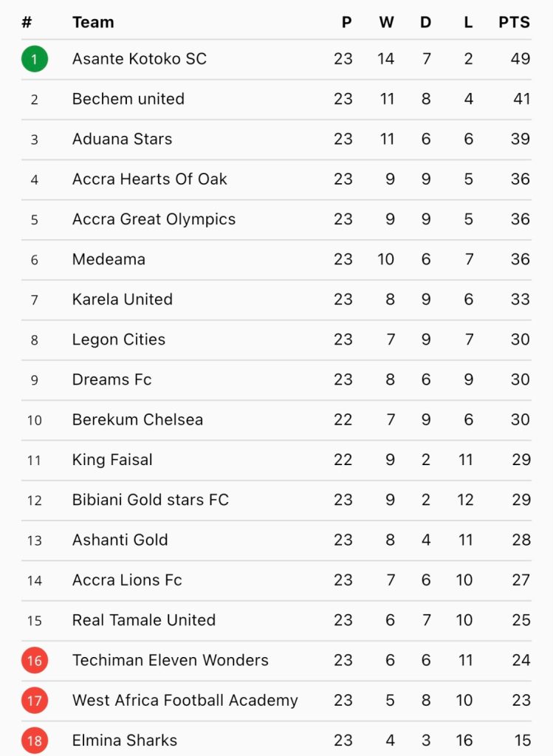The image size is (553, 756).
Task: Click on Techiman Eleven Wonders
Action: [171, 660]
